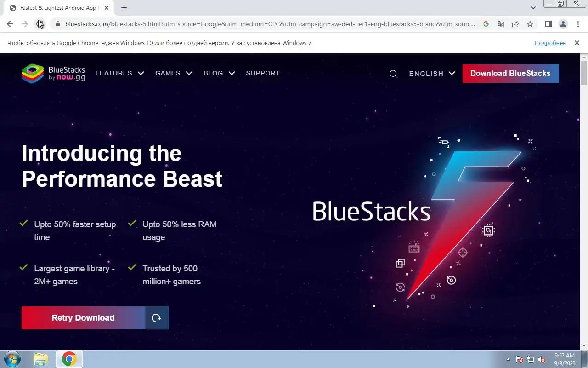Click 'Upto 50% less RAM usage' text
The width and height of the screenshot is (588, 368).
point(179,231)
